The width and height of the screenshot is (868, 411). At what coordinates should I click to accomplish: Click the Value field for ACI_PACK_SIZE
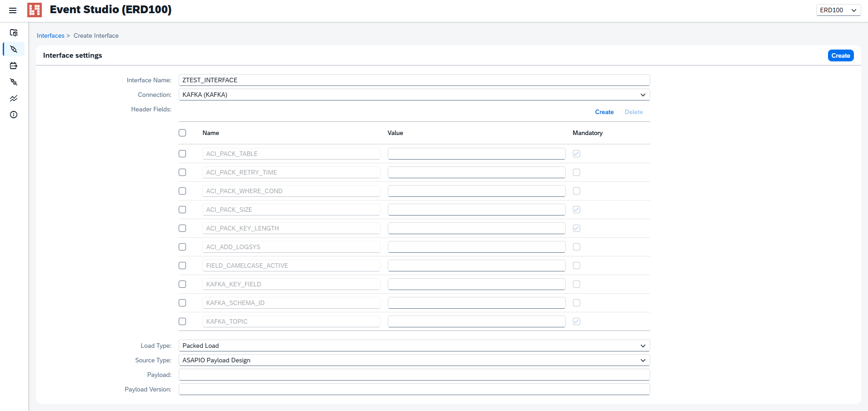point(477,210)
